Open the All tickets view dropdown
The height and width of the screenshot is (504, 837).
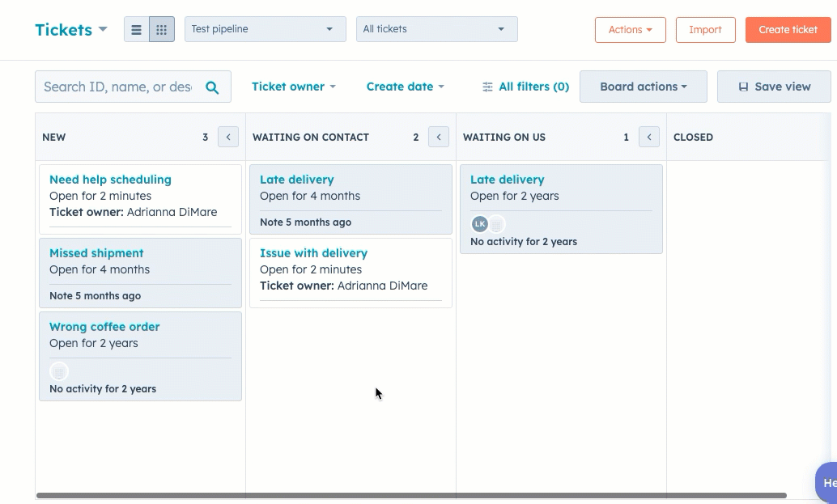click(436, 29)
